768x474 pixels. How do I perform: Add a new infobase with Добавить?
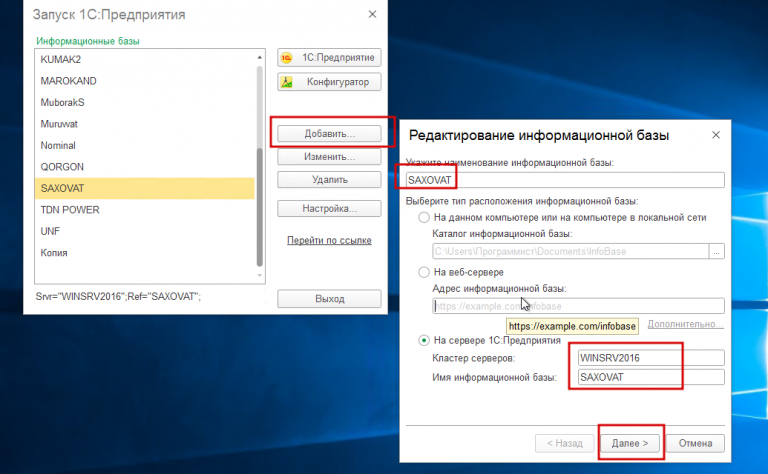[329, 134]
